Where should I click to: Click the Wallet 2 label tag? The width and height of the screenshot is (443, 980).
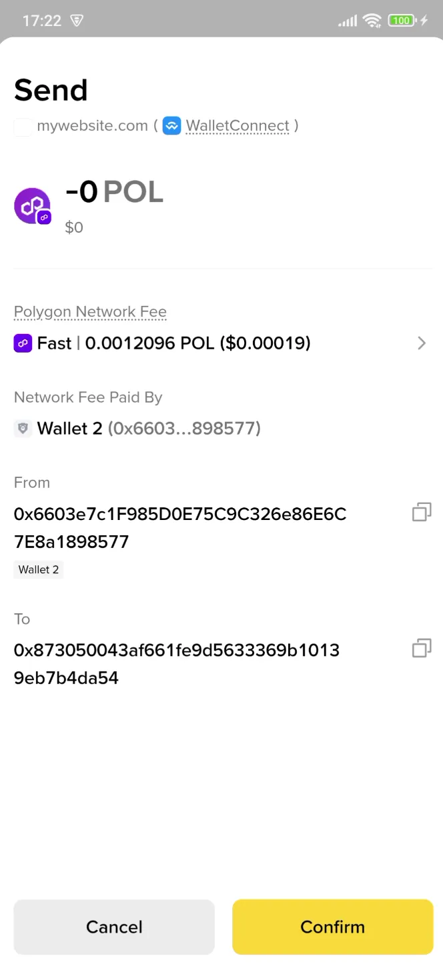click(x=38, y=569)
